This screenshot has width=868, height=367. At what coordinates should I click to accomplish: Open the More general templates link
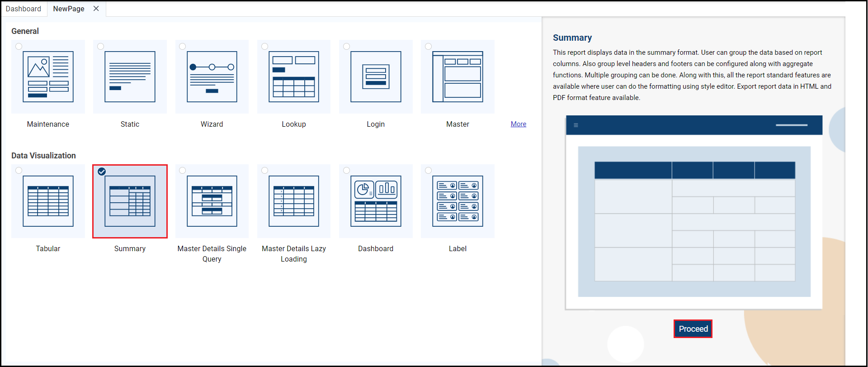(519, 124)
